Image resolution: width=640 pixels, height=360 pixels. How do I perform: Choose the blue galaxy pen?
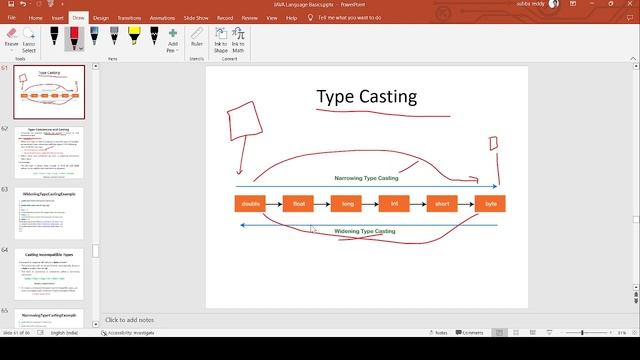94,36
